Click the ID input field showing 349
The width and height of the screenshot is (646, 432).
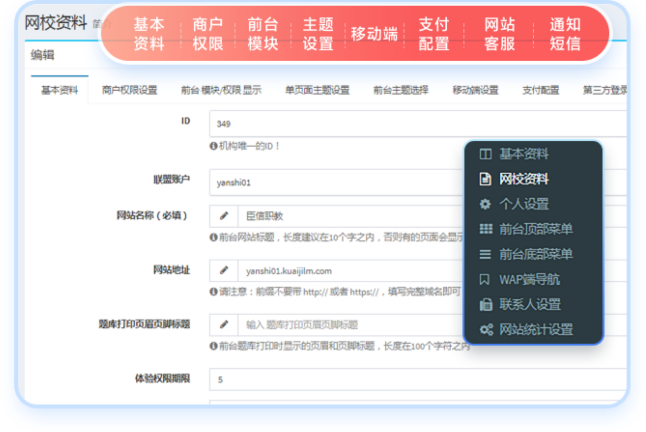click(418, 124)
